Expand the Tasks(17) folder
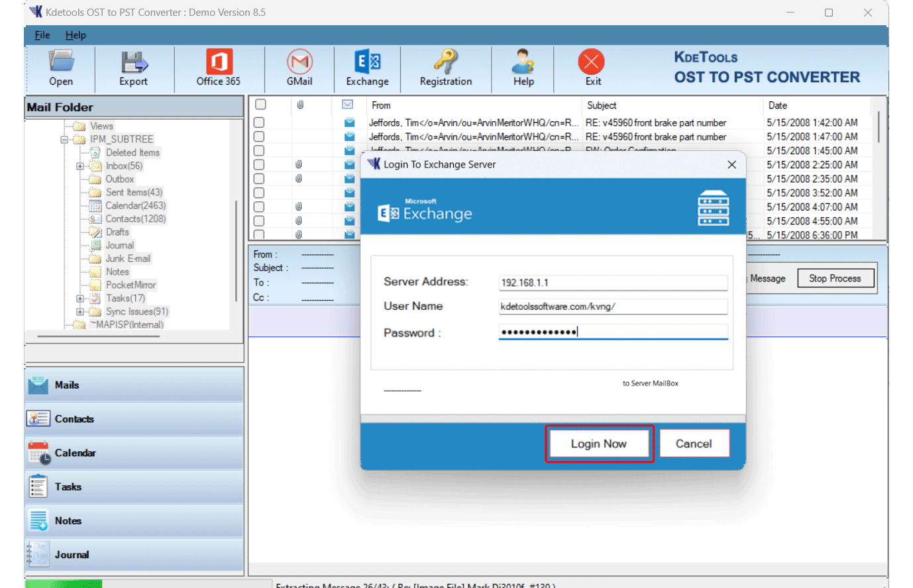 80,298
